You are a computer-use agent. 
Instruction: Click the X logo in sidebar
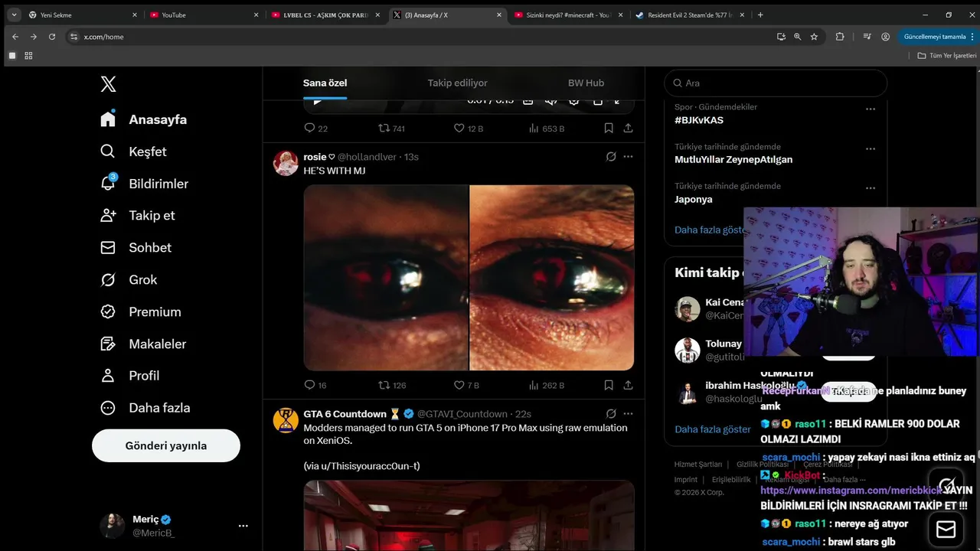click(109, 84)
